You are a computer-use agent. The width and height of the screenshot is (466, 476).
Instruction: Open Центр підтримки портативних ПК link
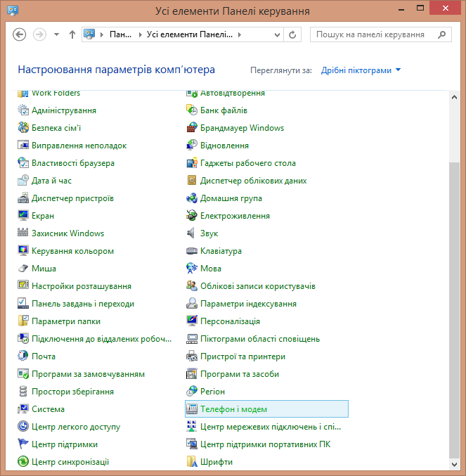266,444
